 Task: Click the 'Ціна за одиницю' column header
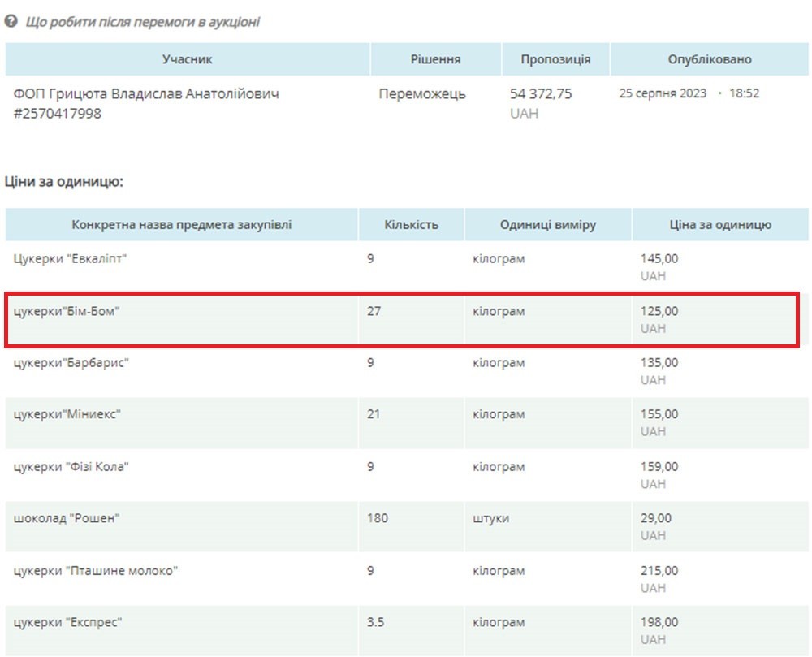[x=709, y=225]
